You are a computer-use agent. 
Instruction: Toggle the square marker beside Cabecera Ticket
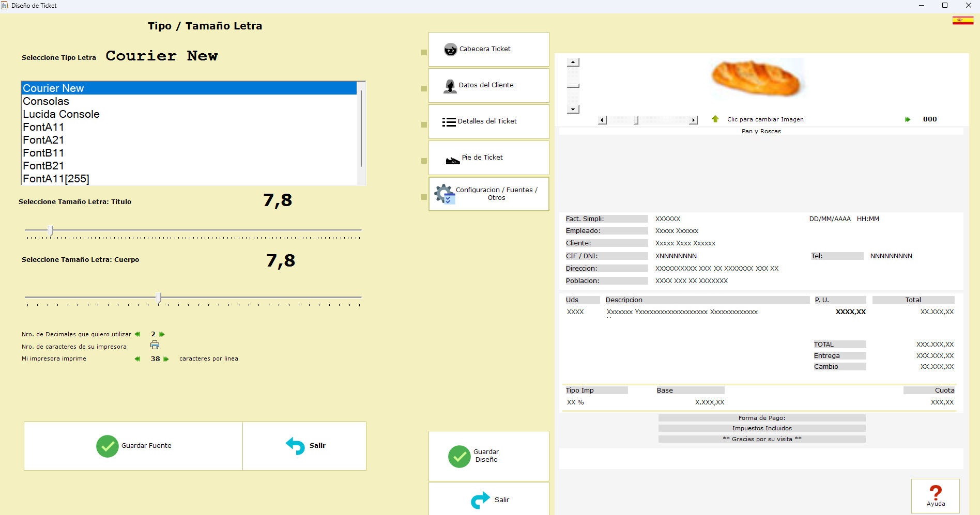(424, 52)
